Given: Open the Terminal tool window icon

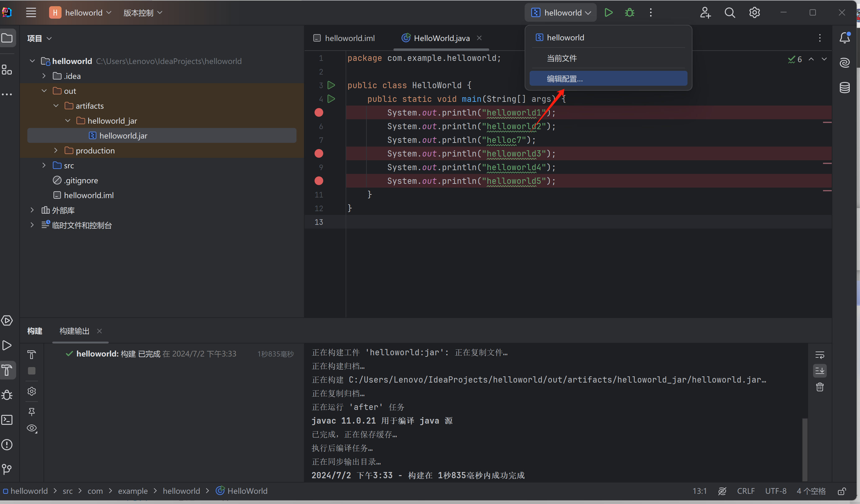Looking at the screenshot, I should tap(7, 420).
